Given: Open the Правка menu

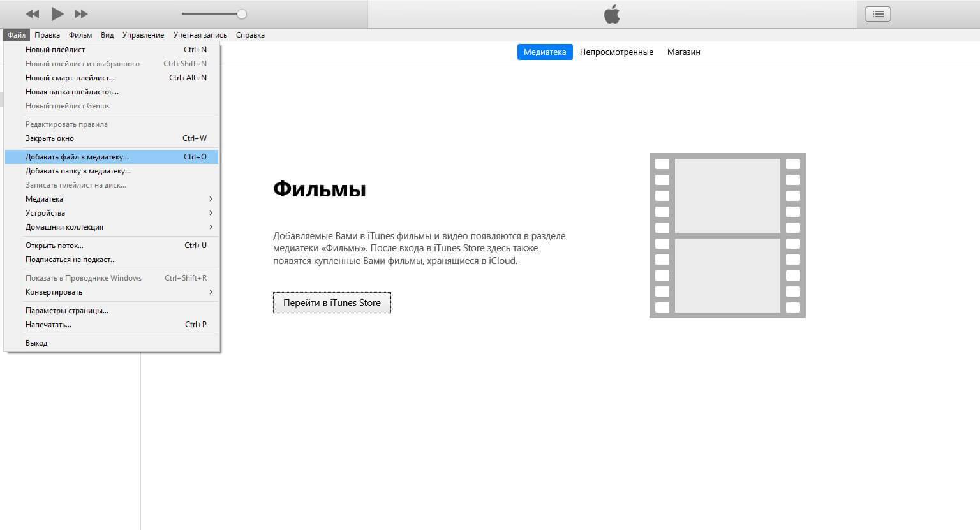Looking at the screenshot, I should [x=47, y=35].
